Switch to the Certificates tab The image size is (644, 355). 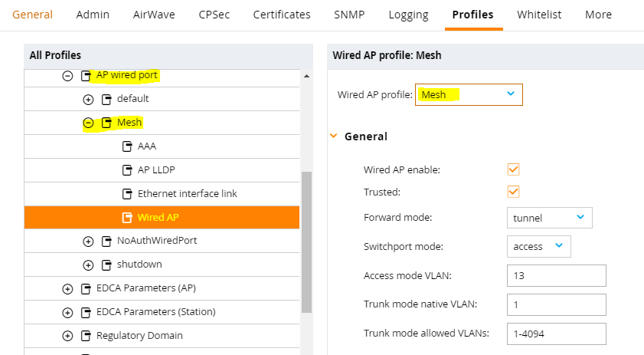tap(282, 15)
